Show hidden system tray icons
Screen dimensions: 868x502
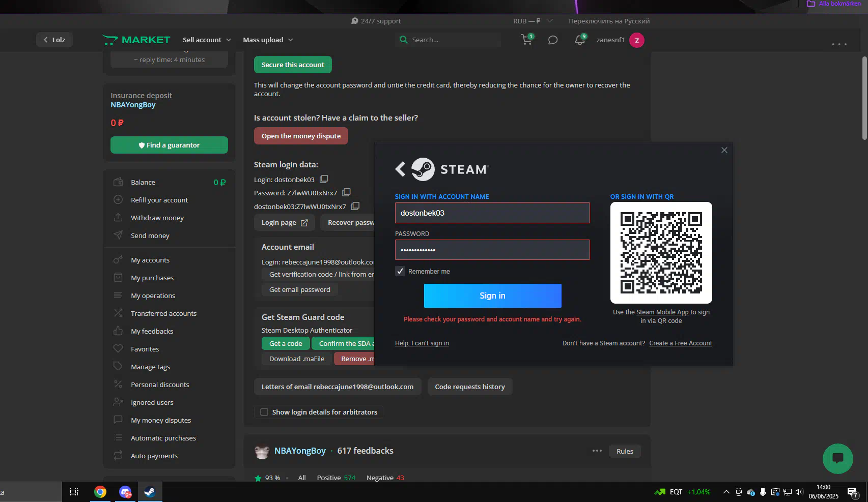pyautogui.click(x=726, y=492)
